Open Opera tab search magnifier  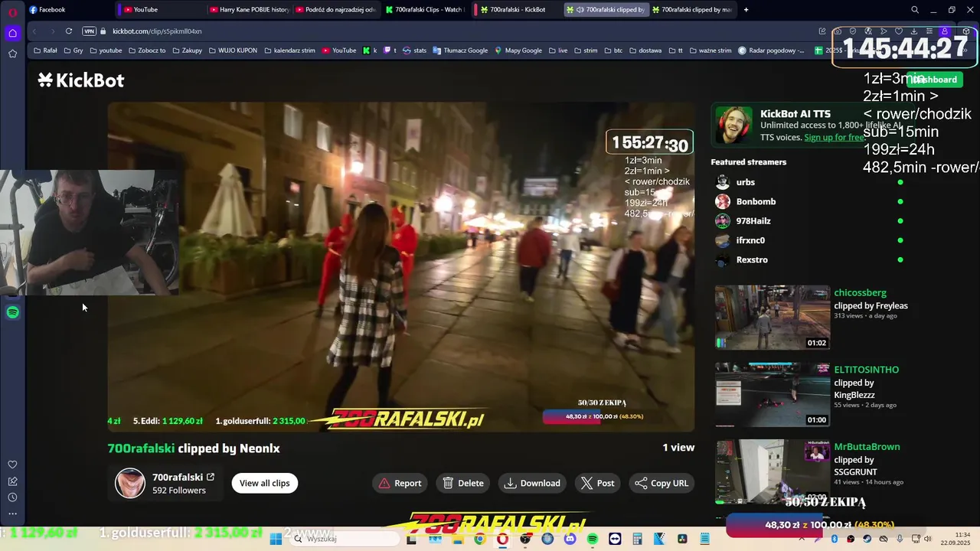(914, 10)
